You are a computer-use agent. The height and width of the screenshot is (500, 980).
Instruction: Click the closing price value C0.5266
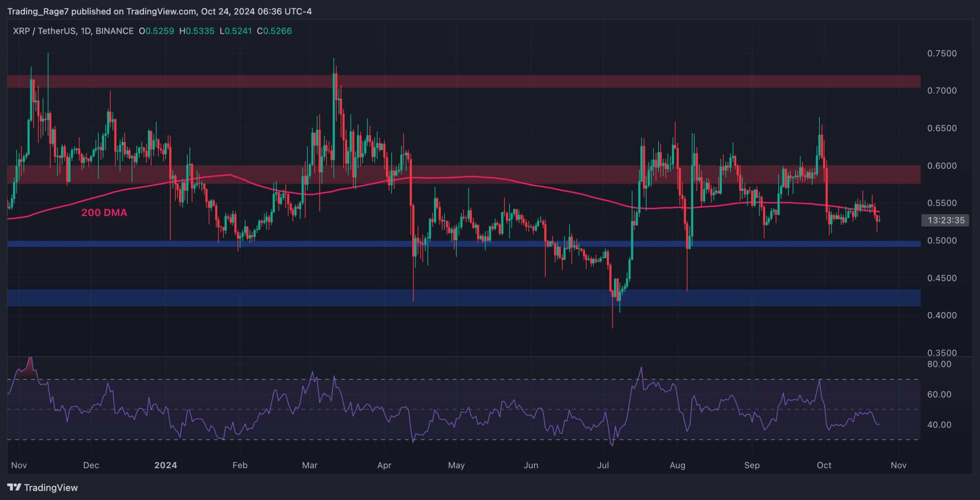274,31
